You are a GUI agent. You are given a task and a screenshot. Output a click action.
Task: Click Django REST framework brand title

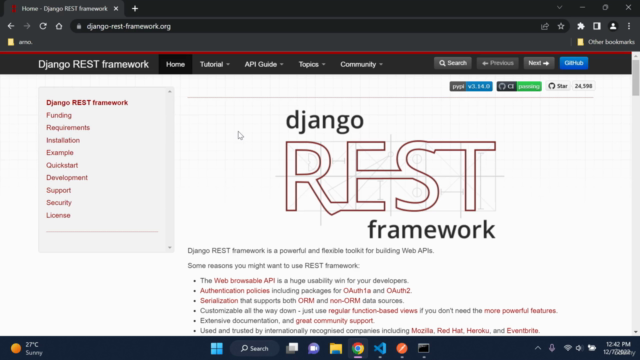[x=93, y=64]
